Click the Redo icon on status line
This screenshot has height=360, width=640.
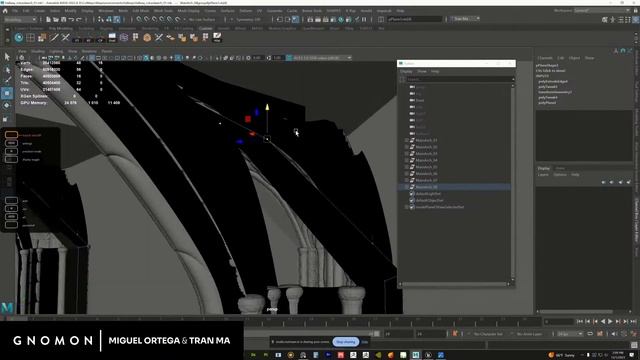[x=78, y=19]
